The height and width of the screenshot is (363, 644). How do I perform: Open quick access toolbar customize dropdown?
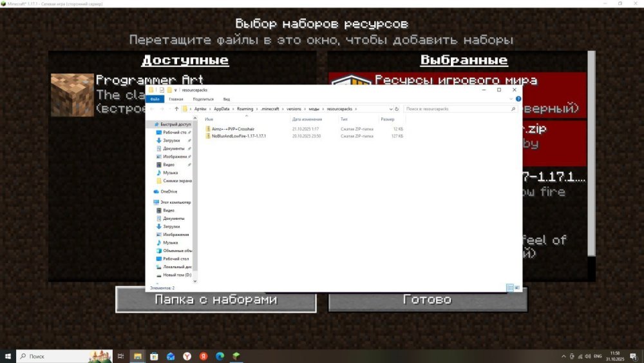[175, 90]
